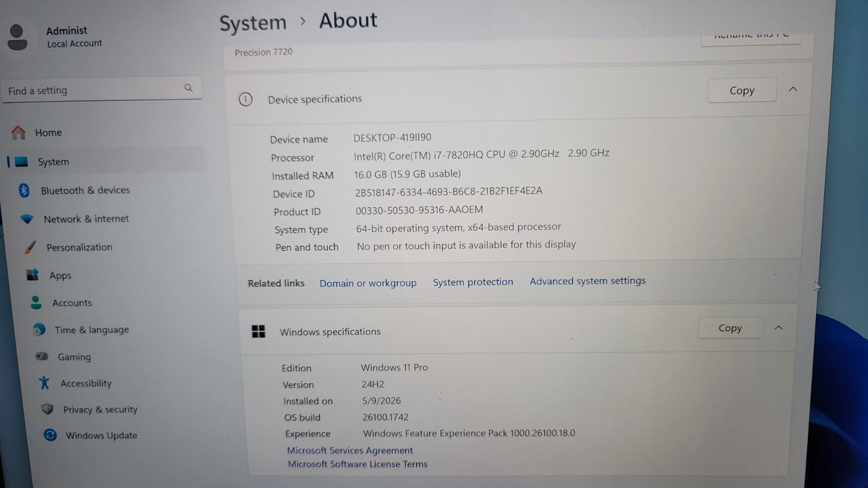The width and height of the screenshot is (868, 488).
Task: Click the search magnifier icon
Action: tap(189, 88)
